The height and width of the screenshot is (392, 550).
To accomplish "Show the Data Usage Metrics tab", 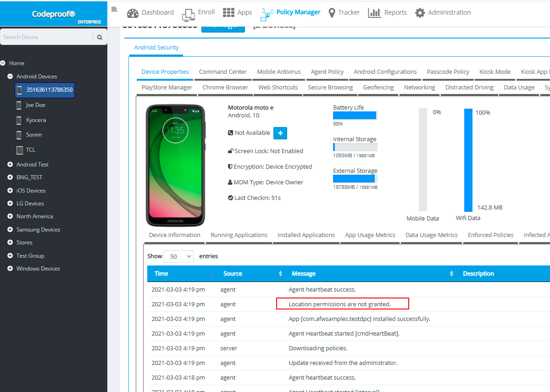I will pyautogui.click(x=432, y=235).
